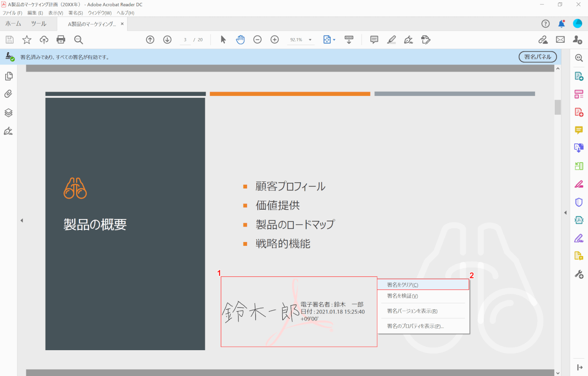The image size is (588, 376).
Task: Click the 署名パネル button
Action: [x=537, y=56]
